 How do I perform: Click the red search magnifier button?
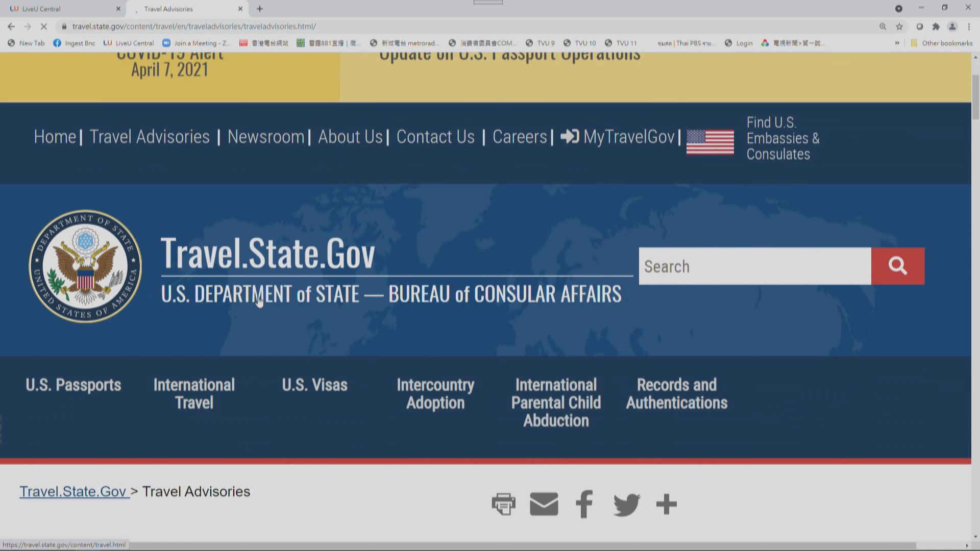pyautogui.click(x=897, y=266)
